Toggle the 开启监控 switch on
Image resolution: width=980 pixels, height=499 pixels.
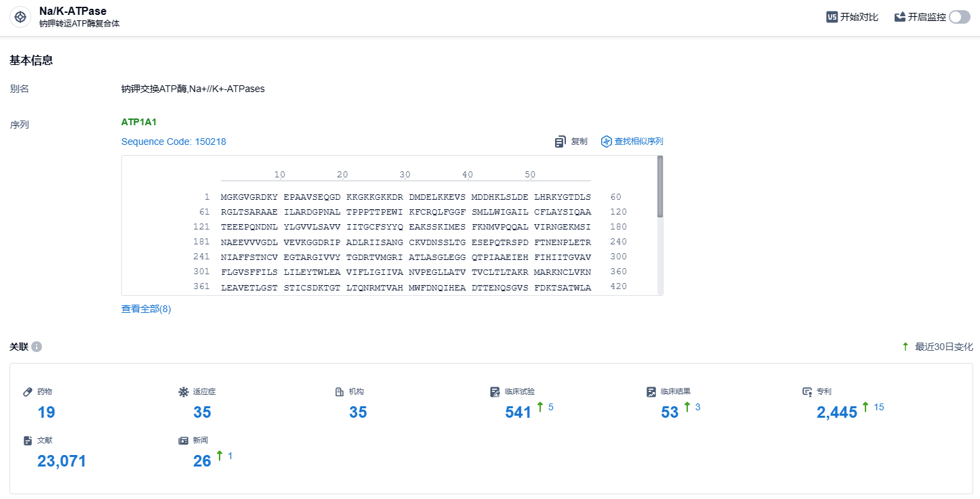[x=959, y=17]
